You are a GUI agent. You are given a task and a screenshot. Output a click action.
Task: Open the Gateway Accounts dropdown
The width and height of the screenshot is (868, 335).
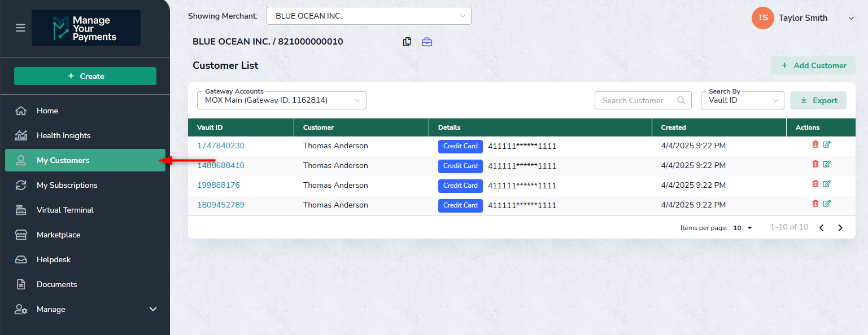point(281,100)
